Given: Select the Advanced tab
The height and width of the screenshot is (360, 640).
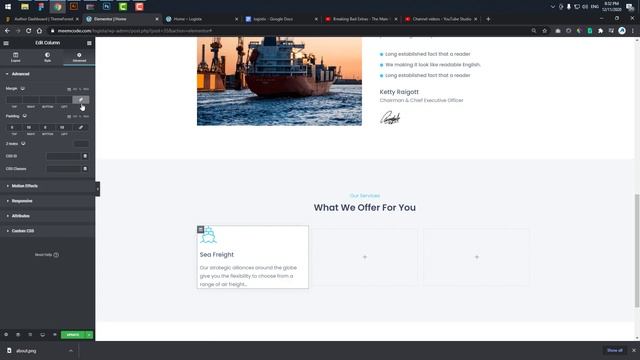Looking at the screenshot, I should [79, 57].
